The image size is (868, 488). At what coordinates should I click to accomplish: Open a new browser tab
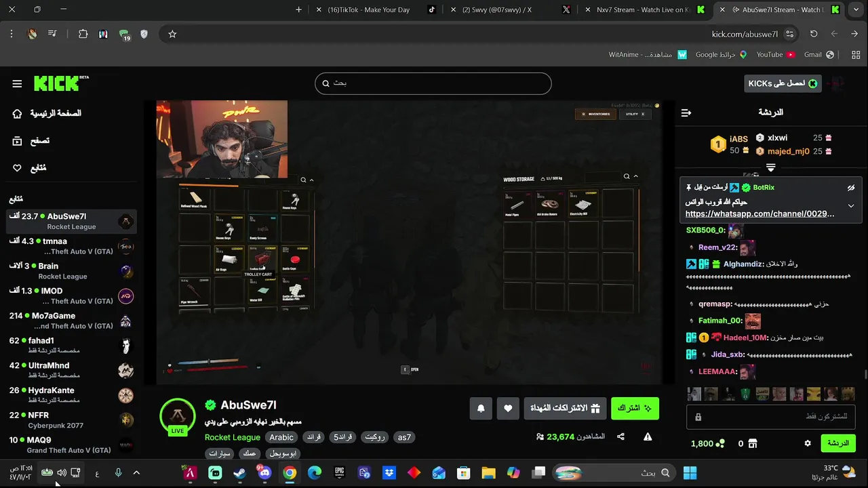point(299,9)
